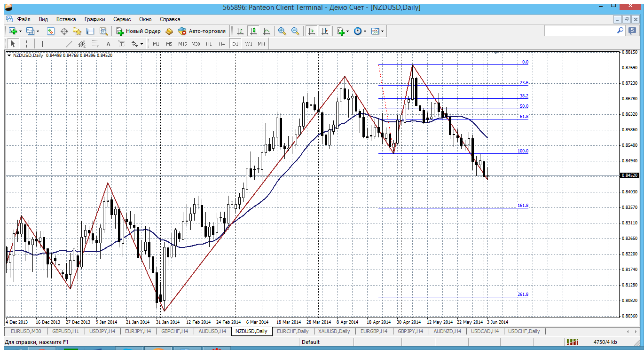The height and width of the screenshot is (350, 644).
Task: Click the chart shift triangle marker
Action: (x=495, y=53)
